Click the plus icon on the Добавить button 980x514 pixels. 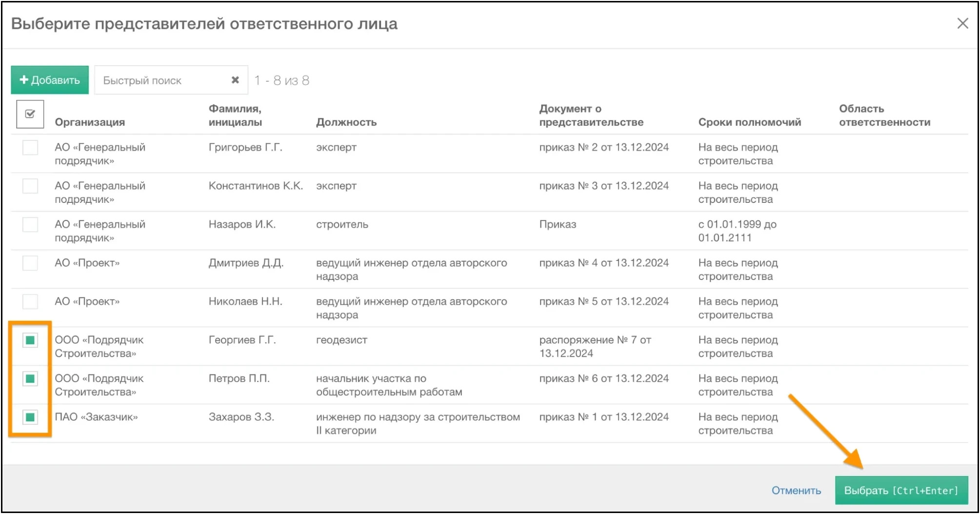[24, 79]
